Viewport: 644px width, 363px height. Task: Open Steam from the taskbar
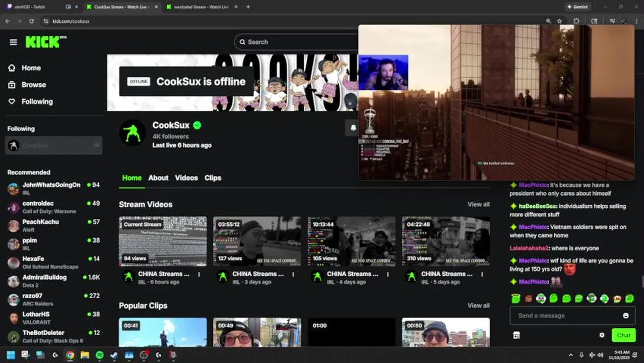coord(114,355)
